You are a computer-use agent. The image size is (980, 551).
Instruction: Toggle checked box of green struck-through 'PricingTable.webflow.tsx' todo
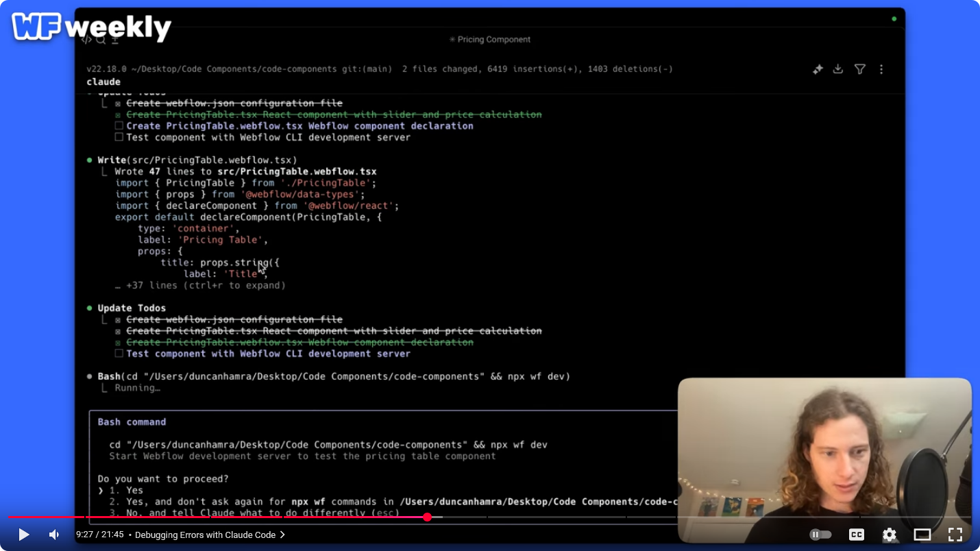point(119,343)
